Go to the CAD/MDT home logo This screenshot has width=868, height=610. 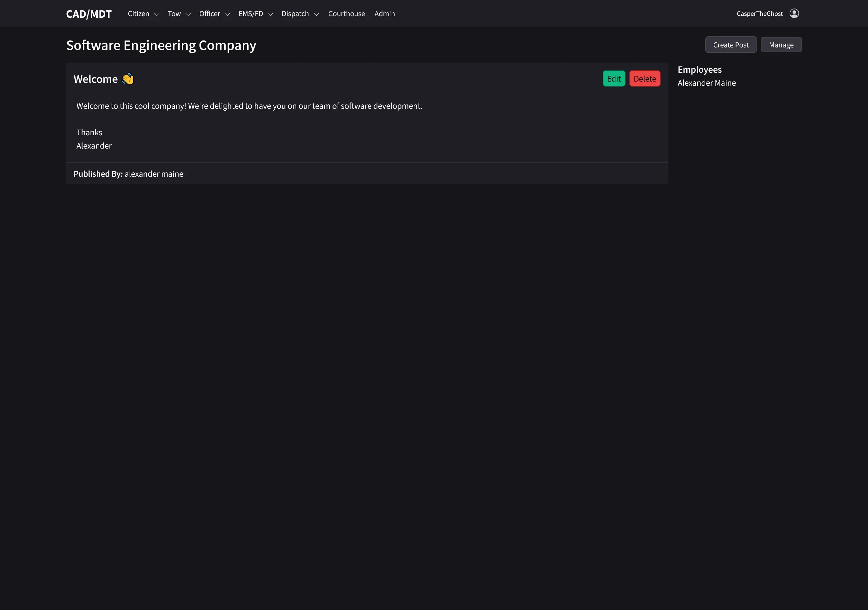[89, 14]
